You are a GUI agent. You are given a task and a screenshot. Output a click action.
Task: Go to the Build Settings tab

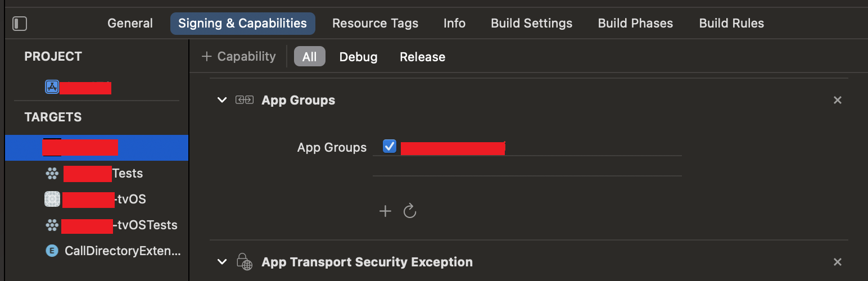tap(531, 24)
